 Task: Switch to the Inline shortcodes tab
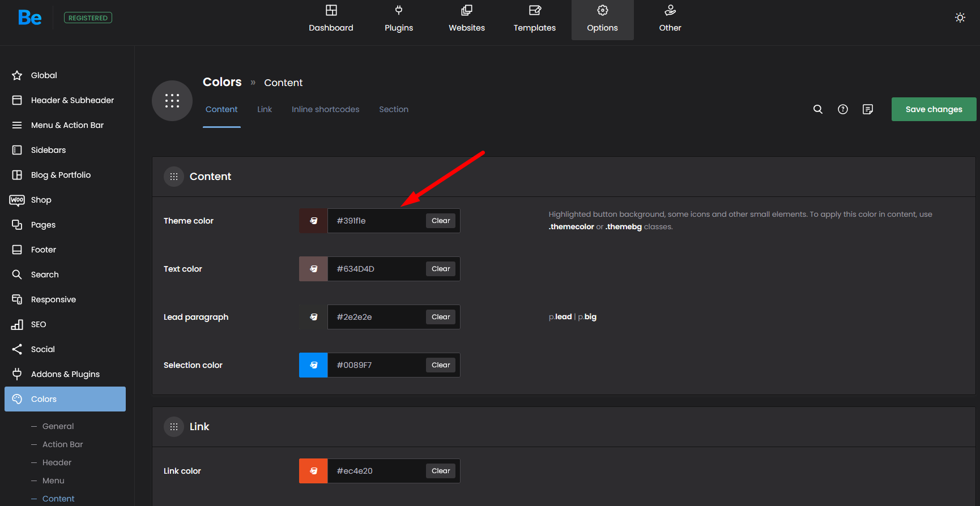(x=325, y=109)
